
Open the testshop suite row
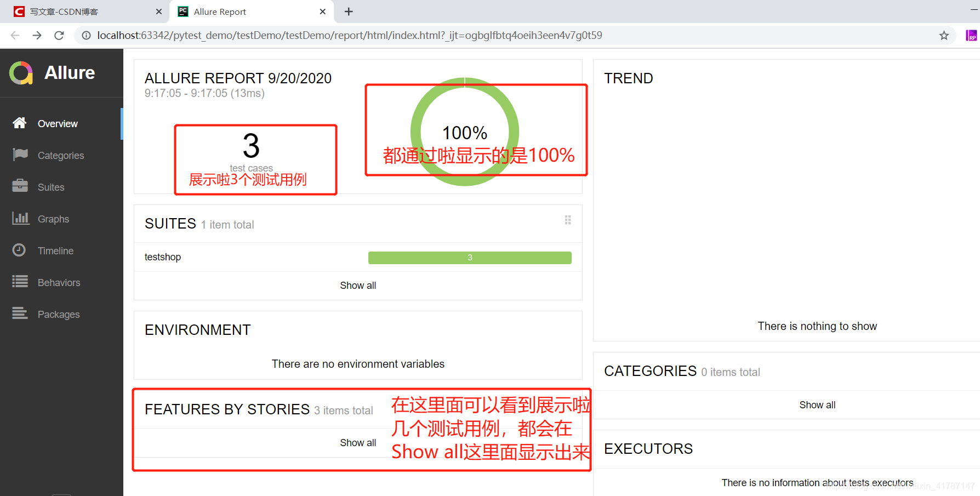(x=358, y=257)
